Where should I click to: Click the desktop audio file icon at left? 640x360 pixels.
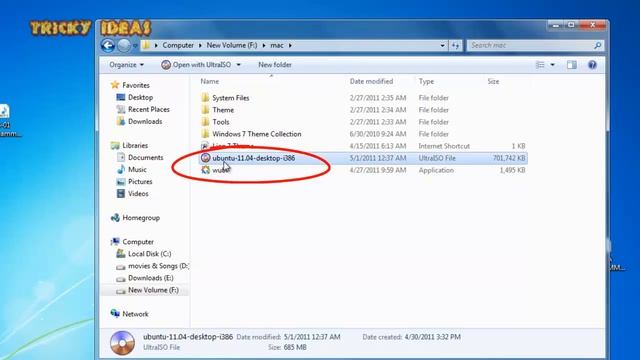pyautogui.click(x=4, y=111)
